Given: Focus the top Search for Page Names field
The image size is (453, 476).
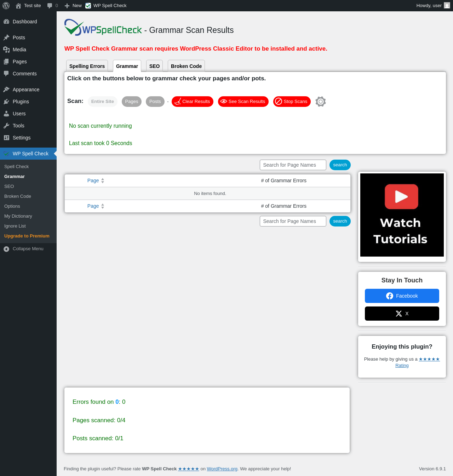Looking at the screenshot, I should pos(293,165).
